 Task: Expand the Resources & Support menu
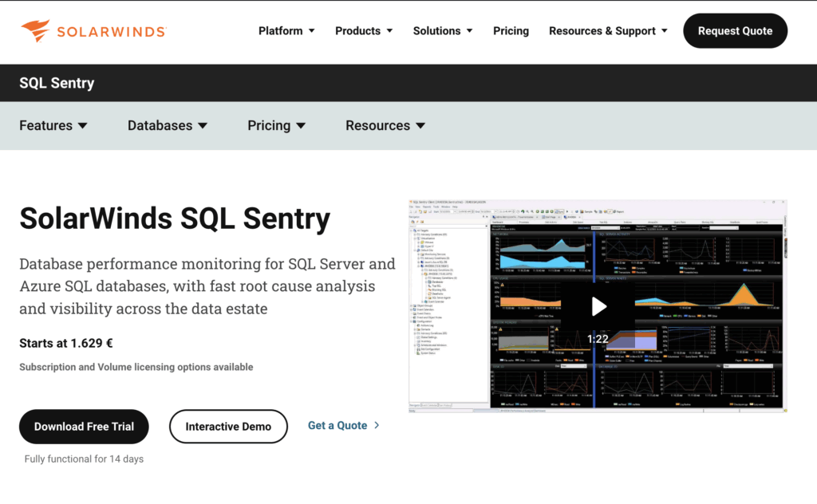(610, 31)
